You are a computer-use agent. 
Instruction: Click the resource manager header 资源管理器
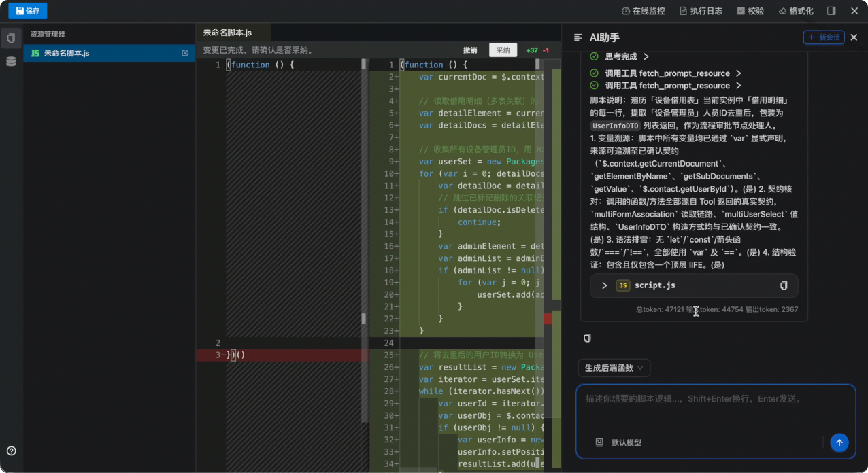[x=48, y=34]
